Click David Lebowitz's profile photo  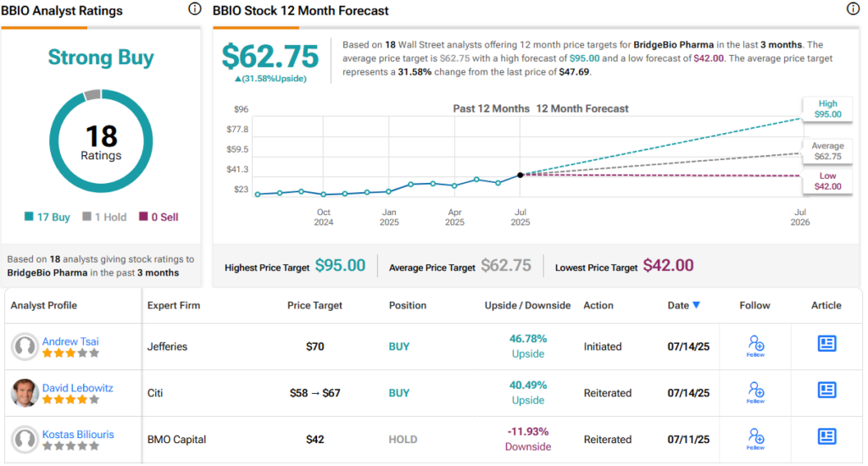[25, 393]
